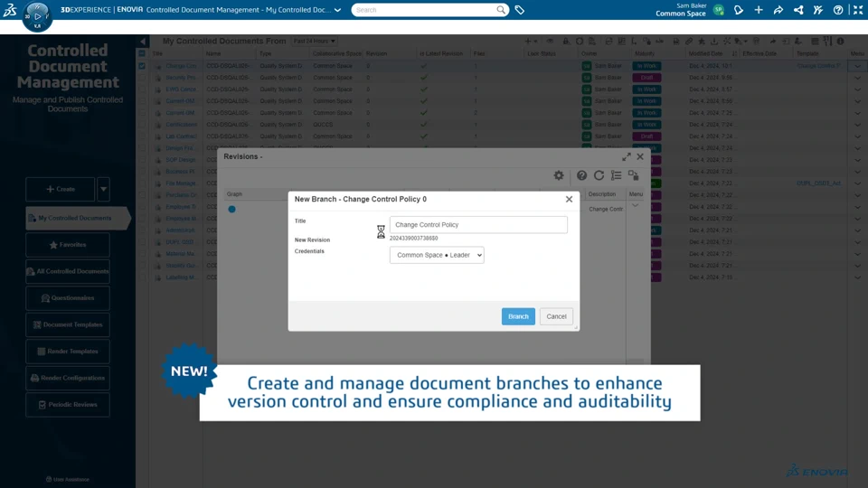868x488 pixels.
Task: Click User Assistance at sidebar bottom
Action: (x=68, y=479)
